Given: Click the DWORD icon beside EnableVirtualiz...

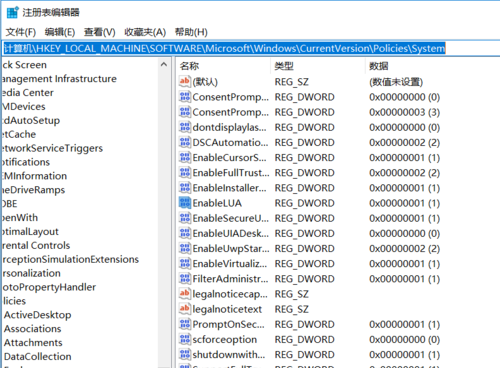Looking at the screenshot, I should [185, 264].
